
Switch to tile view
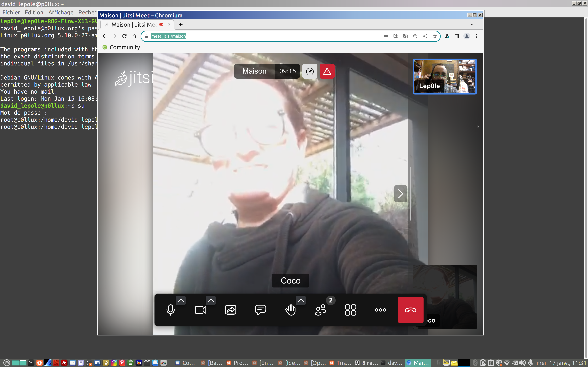350,310
